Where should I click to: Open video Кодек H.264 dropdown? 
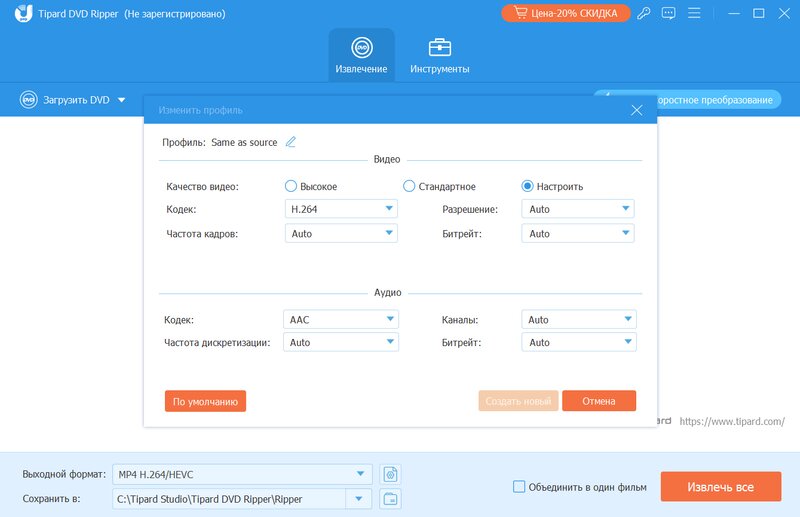pyautogui.click(x=341, y=209)
